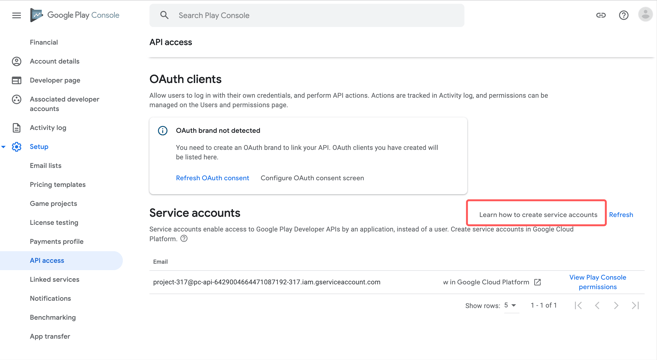Click Refresh OAuth consent link
The image size is (657, 360).
pyautogui.click(x=212, y=178)
